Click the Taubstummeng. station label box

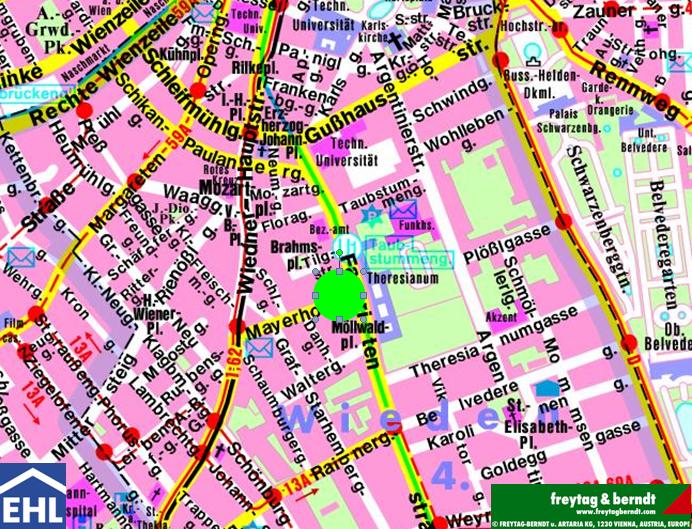point(410,254)
